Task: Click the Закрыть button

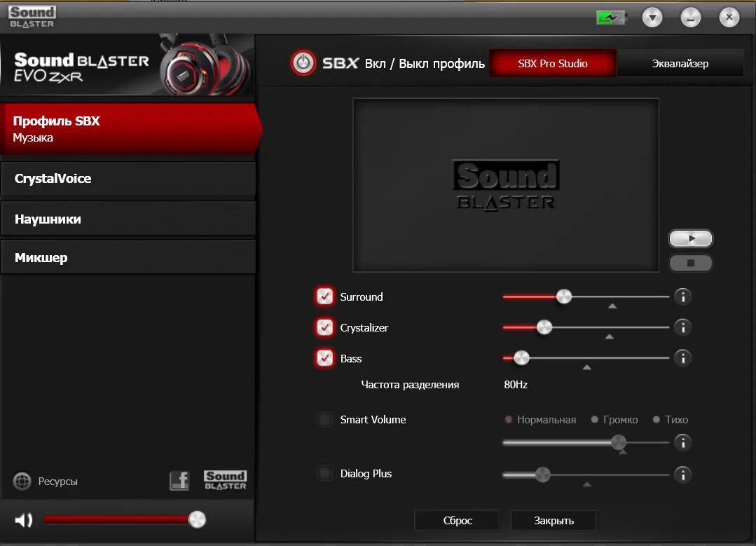Action: point(554,521)
